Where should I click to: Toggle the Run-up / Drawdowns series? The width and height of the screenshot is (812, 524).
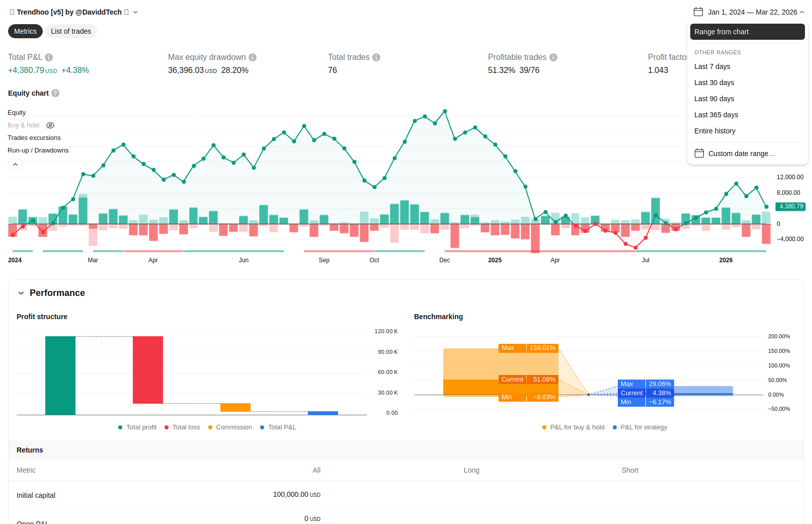(x=38, y=151)
